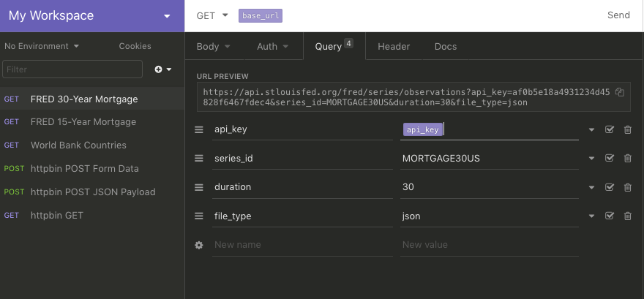
Task: Expand the series_id row options arrow
Action: (591, 158)
